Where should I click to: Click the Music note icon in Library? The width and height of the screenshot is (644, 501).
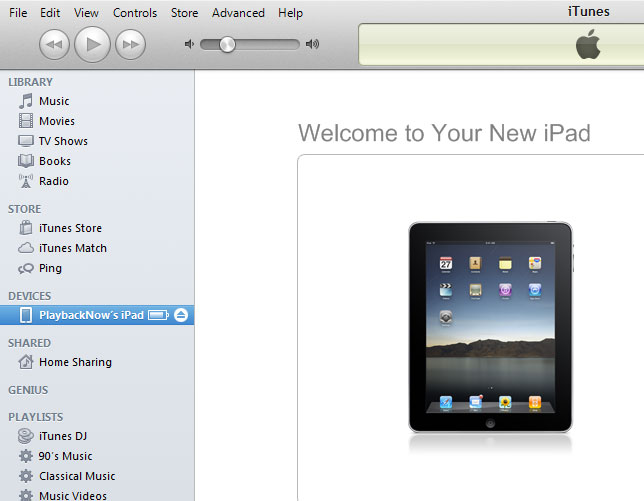coord(25,101)
